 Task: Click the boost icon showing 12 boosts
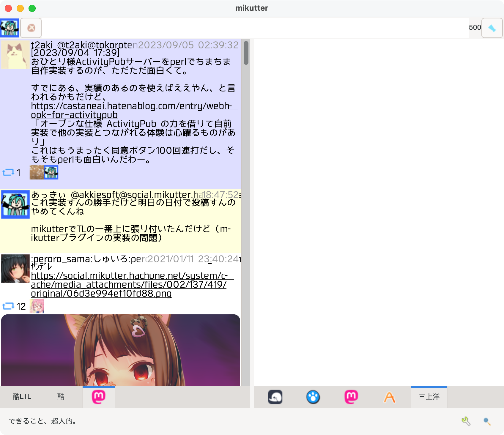pyautogui.click(x=8, y=306)
